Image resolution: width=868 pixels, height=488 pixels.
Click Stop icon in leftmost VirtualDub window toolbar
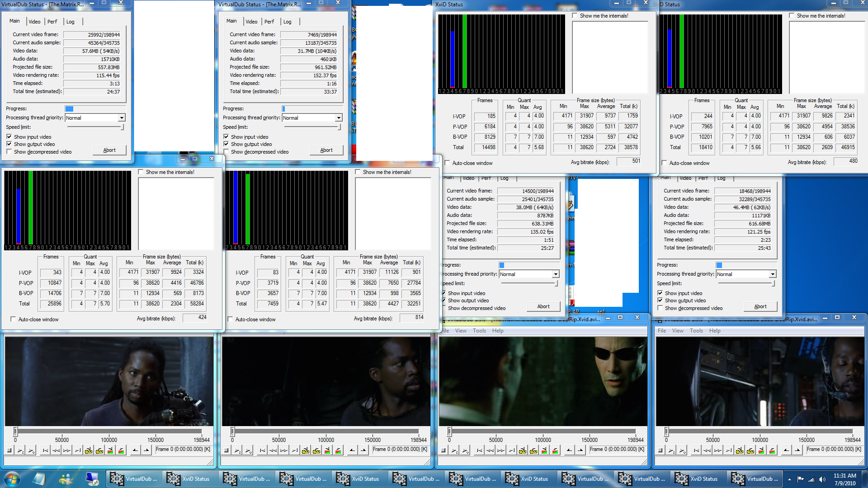point(9,450)
